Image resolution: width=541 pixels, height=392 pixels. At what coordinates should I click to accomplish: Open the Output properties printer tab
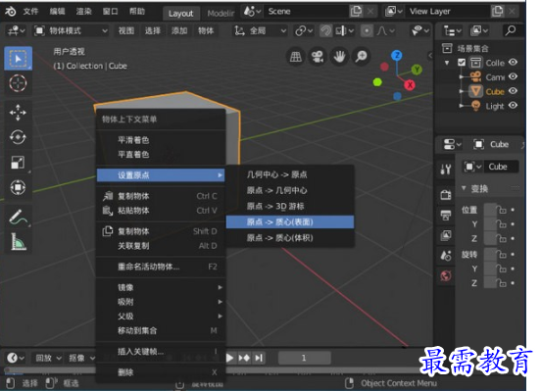click(x=446, y=216)
